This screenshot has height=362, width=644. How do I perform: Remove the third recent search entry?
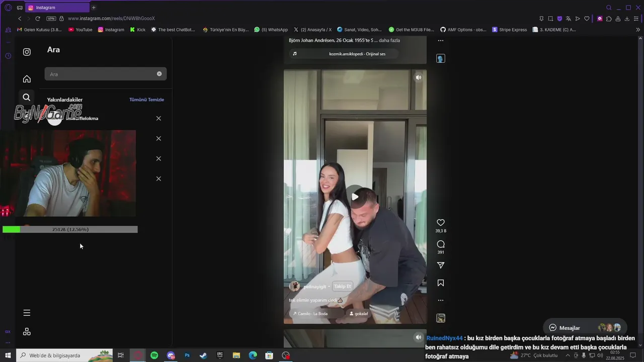coord(158,158)
